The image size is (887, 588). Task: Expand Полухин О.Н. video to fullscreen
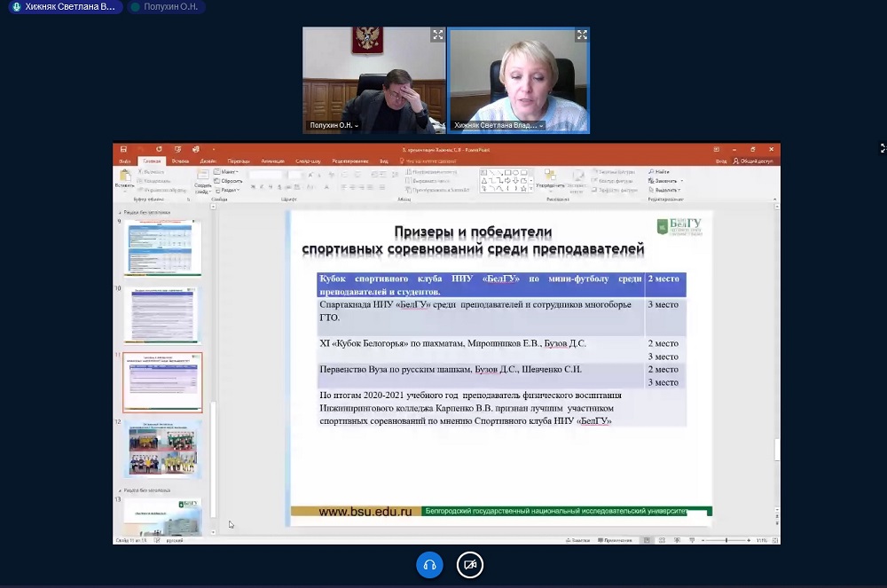pyautogui.click(x=437, y=35)
